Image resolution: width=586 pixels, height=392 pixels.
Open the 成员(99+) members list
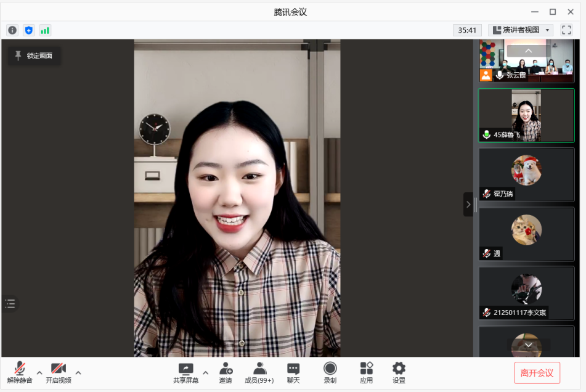(x=259, y=373)
